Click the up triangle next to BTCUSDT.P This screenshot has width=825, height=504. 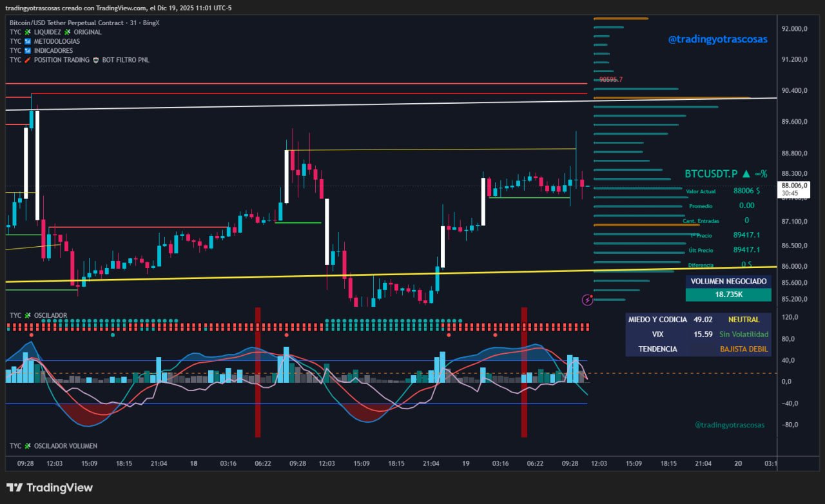746,174
